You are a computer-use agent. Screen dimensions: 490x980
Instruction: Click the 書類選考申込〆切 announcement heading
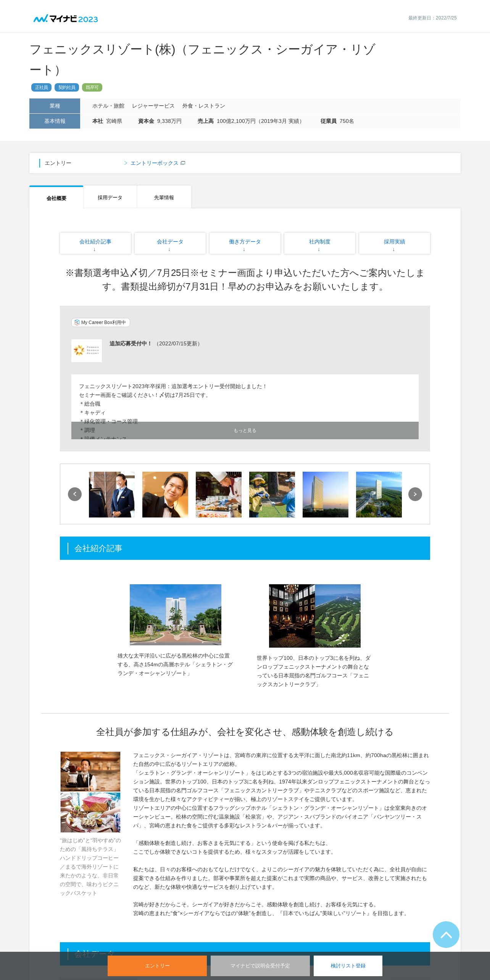(x=245, y=280)
